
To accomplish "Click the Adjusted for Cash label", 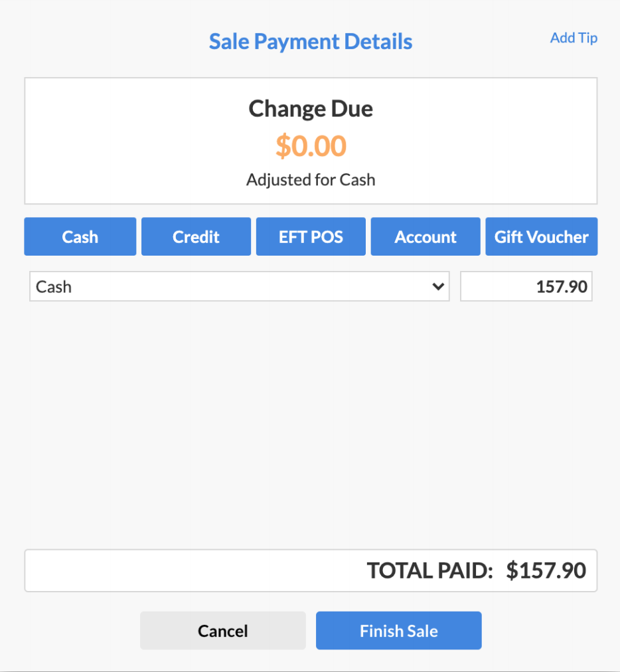I will pyautogui.click(x=310, y=179).
